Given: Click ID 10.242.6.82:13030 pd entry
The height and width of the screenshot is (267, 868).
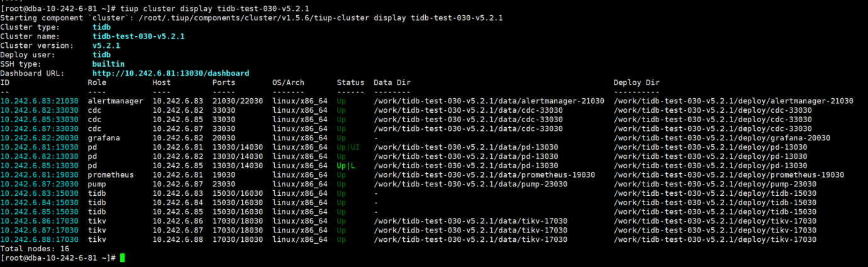Looking at the screenshot, I should point(39,157).
